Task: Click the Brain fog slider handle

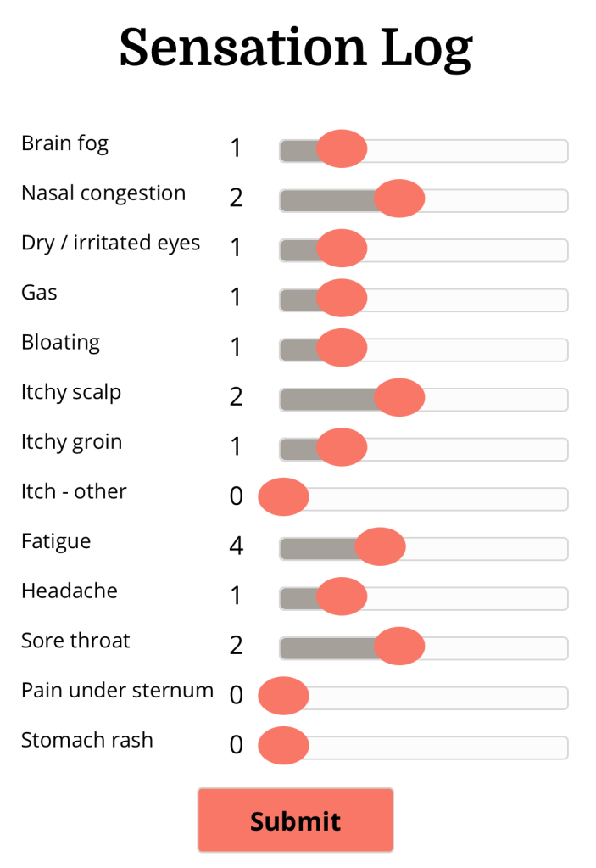Action: click(342, 149)
